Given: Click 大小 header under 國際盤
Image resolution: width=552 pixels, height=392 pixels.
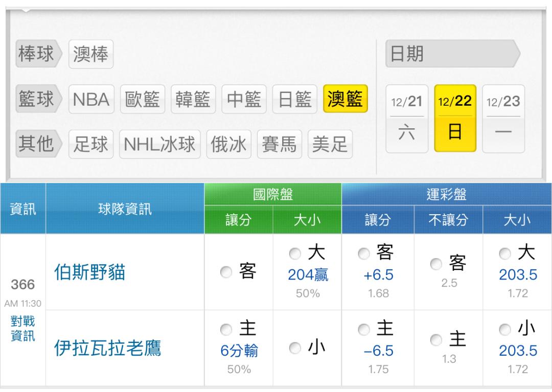Looking at the screenshot, I should 307,220.
